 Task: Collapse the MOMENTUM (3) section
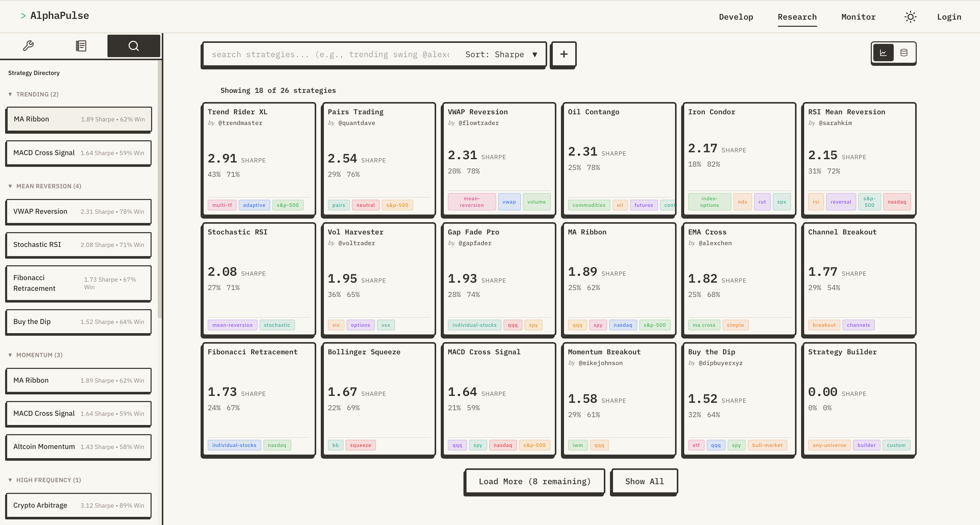pos(35,355)
